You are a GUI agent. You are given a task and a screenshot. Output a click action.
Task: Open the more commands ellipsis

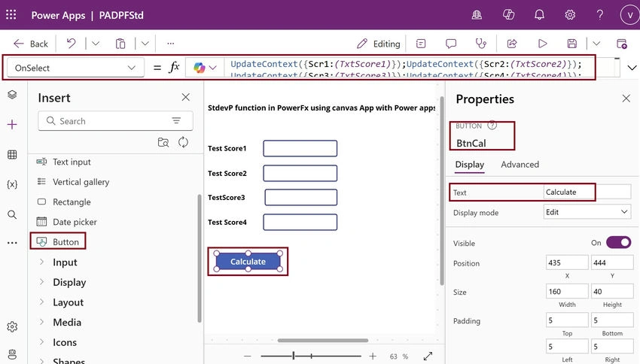171,43
